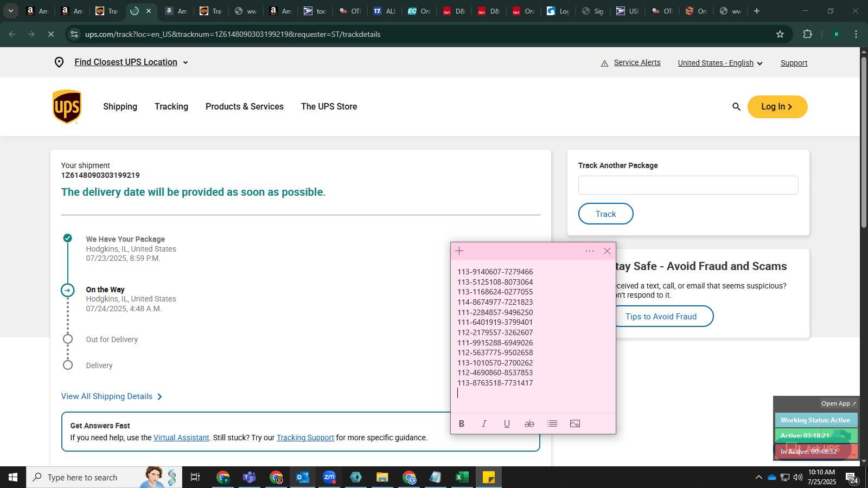This screenshot has height=488, width=868.
Task: Open Task View on the taskbar
Action: click(195, 477)
